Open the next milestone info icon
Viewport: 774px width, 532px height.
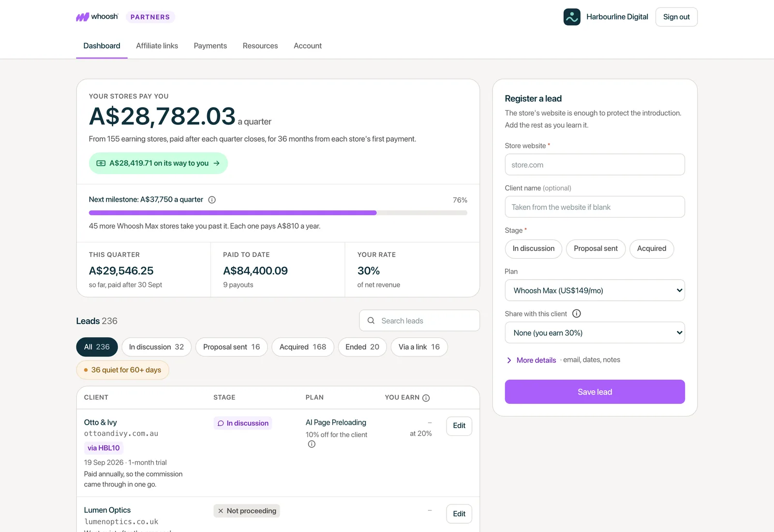pyautogui.click(x=212, y=200)
